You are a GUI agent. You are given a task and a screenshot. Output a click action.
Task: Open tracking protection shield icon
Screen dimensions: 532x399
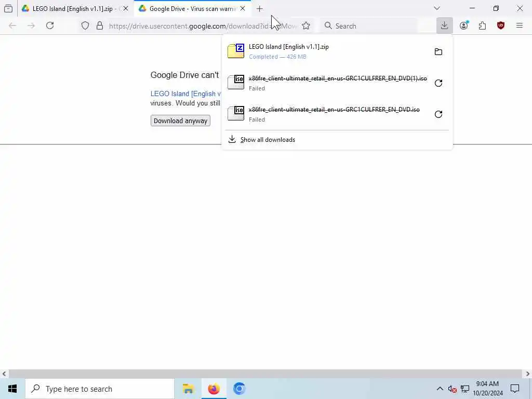coord(85,26)
